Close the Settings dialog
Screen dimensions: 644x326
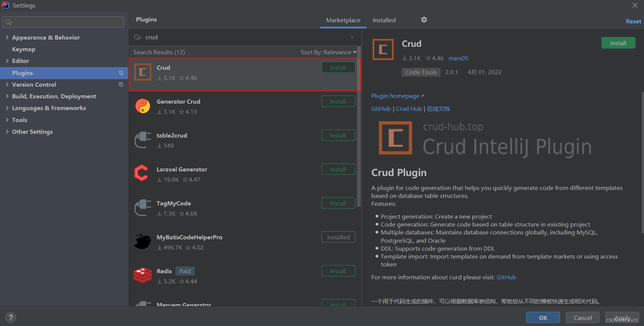tap(635, 5)
